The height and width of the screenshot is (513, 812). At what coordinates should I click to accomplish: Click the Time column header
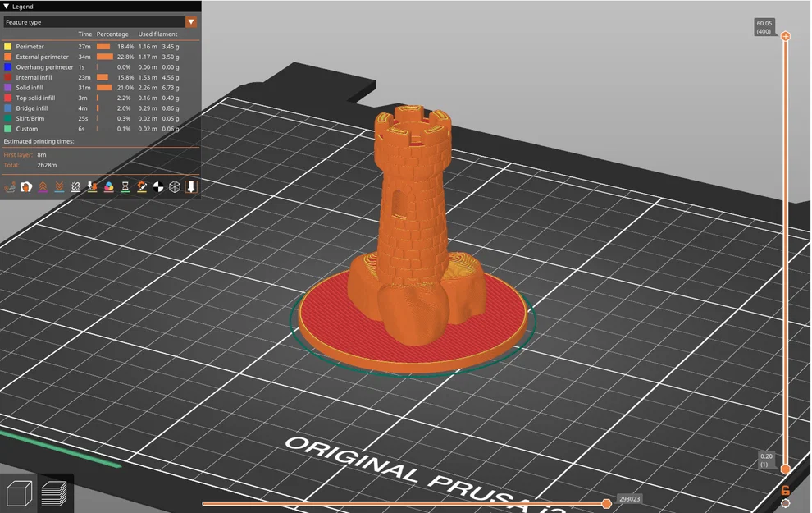(x=85, y=34)
